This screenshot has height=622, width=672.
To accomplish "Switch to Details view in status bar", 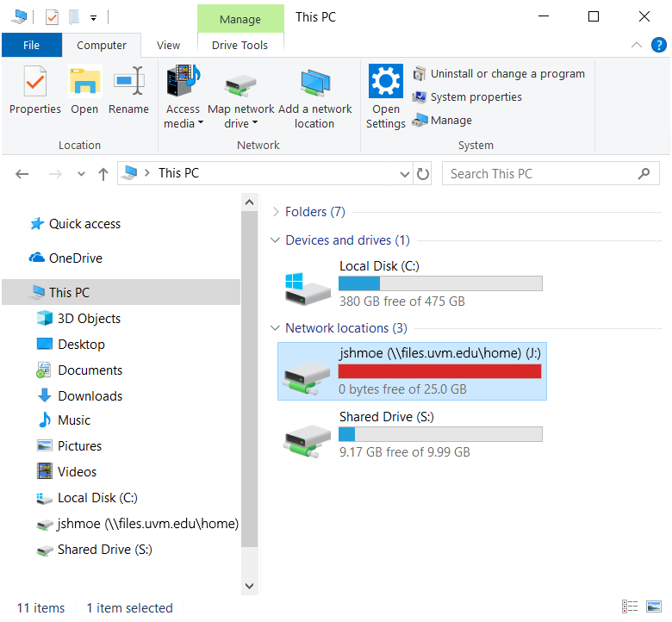I will pos(630,606).
